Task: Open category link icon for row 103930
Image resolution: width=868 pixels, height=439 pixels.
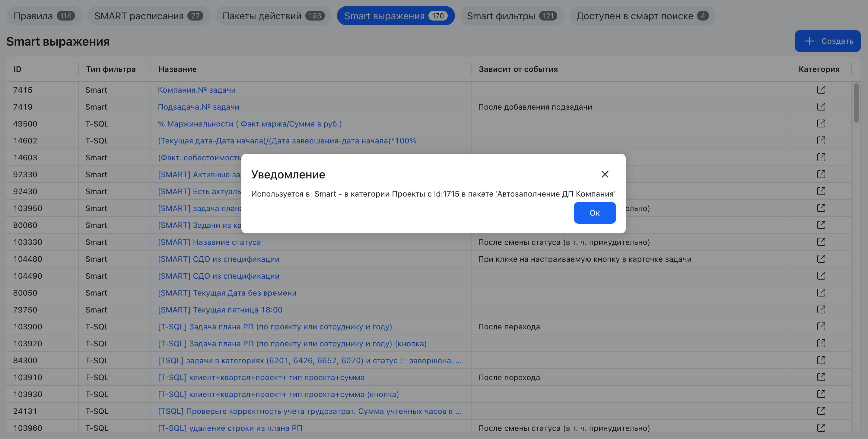Action: [821, 394]
